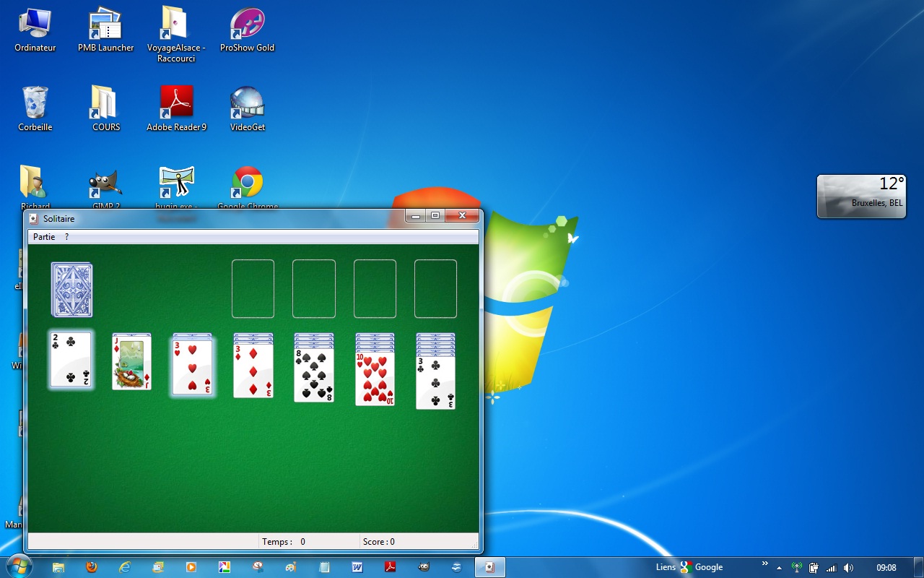Viewport: 924px width, 578px height.
Task: Select the 3 of diamonds card
Action: [x=253, y=371]
